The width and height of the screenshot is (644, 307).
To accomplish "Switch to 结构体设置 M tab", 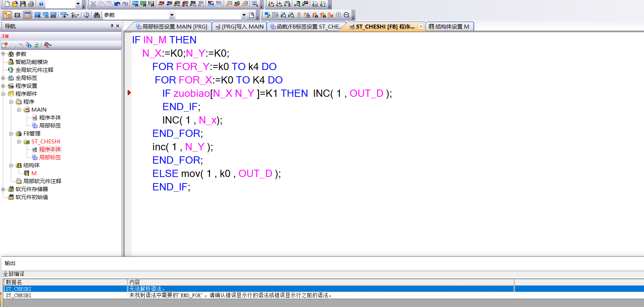I will click(x=449, y=27).
